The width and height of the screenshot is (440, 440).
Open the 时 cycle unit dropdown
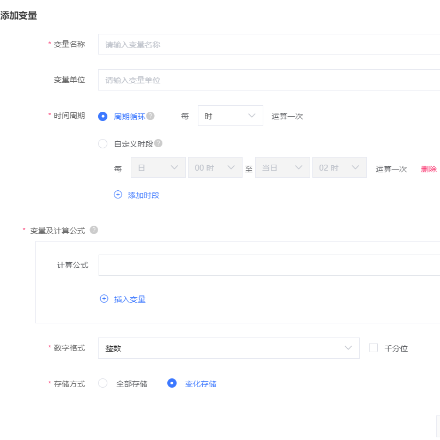pos(230,116)
